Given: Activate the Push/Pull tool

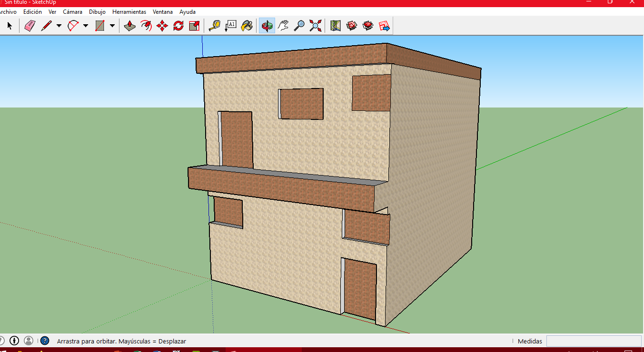Looking at the screenshot, I should click(x=130, y=26).
